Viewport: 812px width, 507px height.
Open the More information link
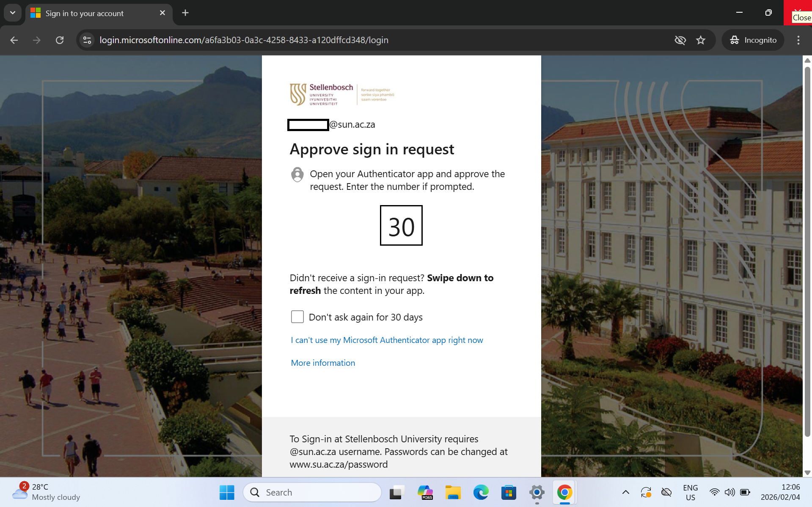pos(323,363)
